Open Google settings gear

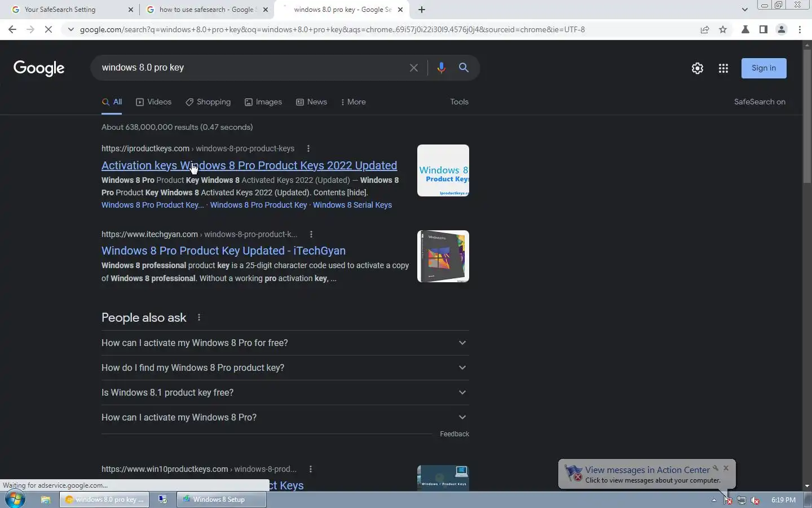(698, 68)
